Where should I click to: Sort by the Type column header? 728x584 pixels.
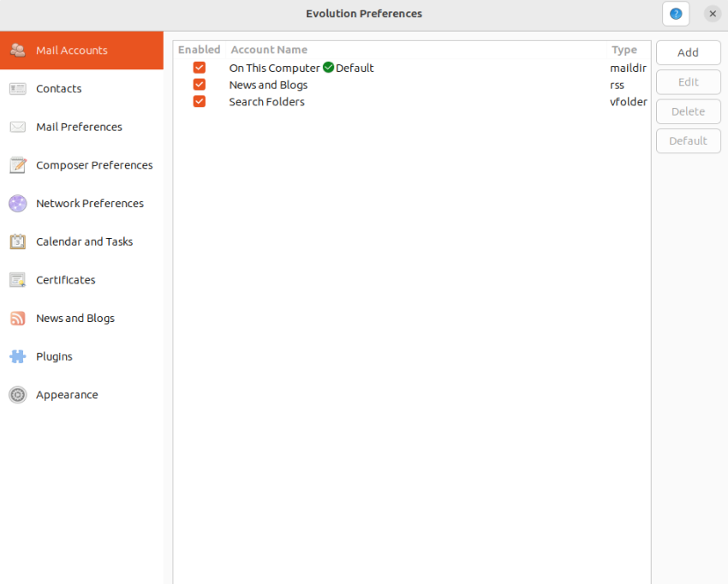[628, 50]
